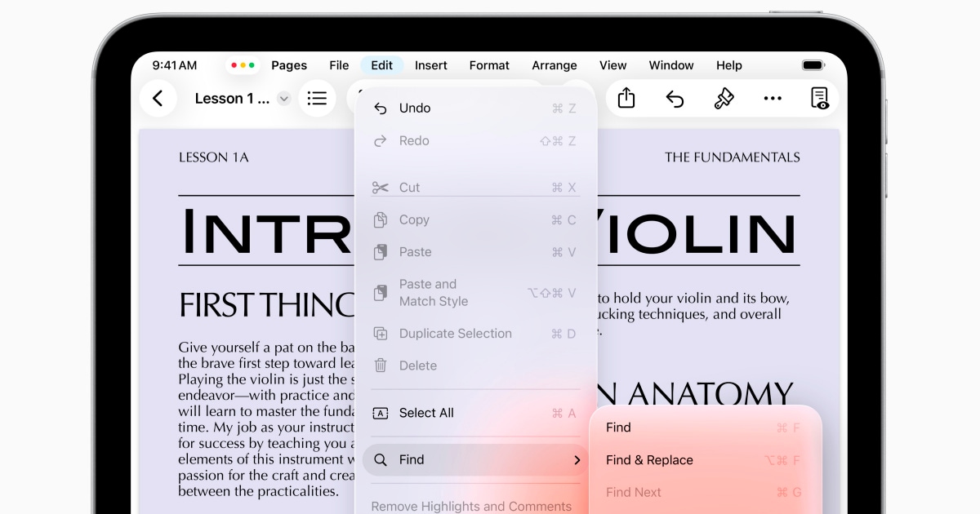Check the battery indicator in the status bar
Screen dimensions: 980x514
pos(813,65)
